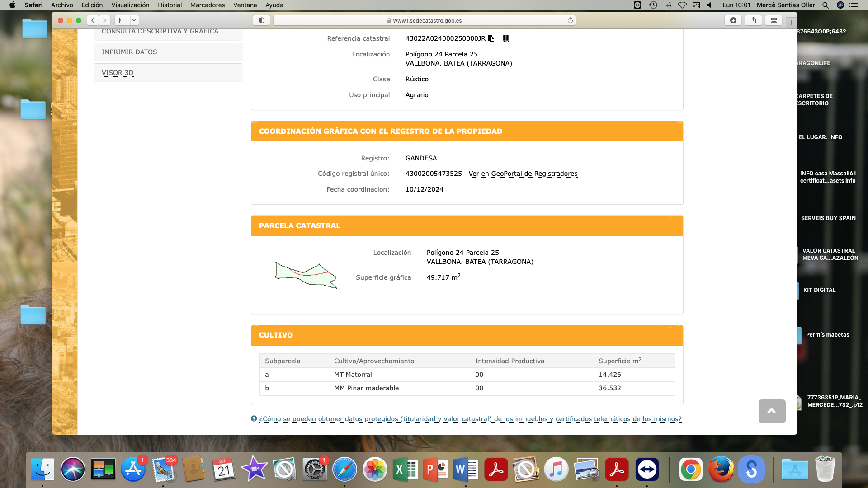Open the Spotlight search magnifier

click(826, 5)
